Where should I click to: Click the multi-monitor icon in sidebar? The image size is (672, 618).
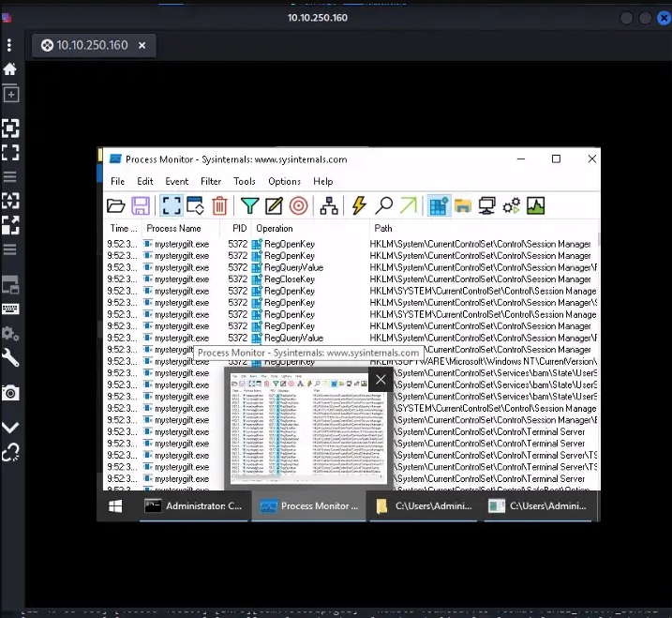(10, 284)
